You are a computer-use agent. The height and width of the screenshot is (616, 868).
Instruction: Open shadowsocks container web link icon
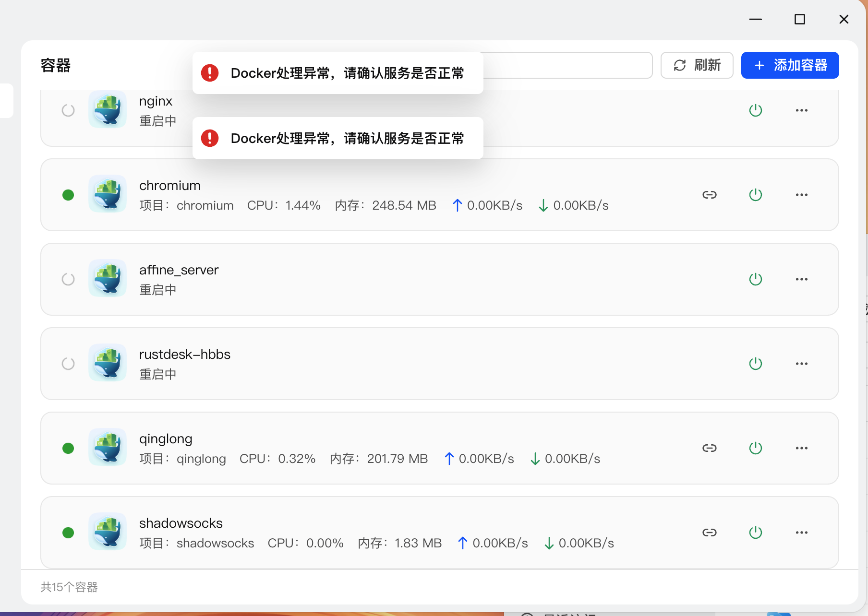click(709, 533)
